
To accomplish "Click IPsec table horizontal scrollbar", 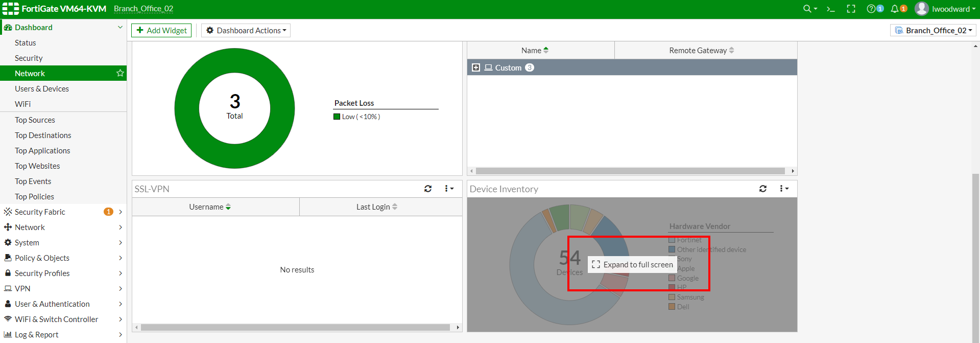I will click(x=630, y=171).
